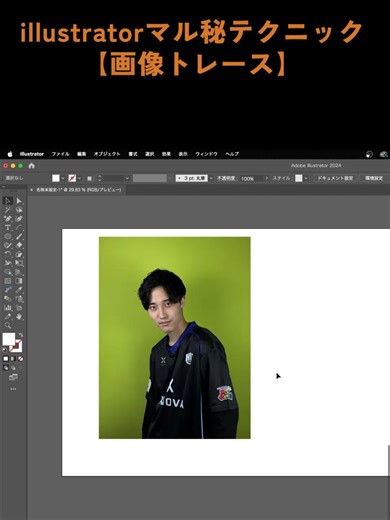Open graphic style スタイル dropdown arrow

(x=306, y=178)
